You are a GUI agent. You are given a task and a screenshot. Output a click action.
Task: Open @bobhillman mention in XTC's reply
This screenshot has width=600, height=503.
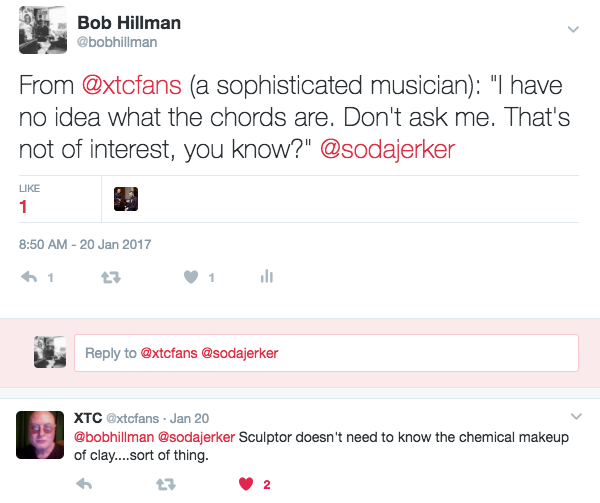coord(113,435)
